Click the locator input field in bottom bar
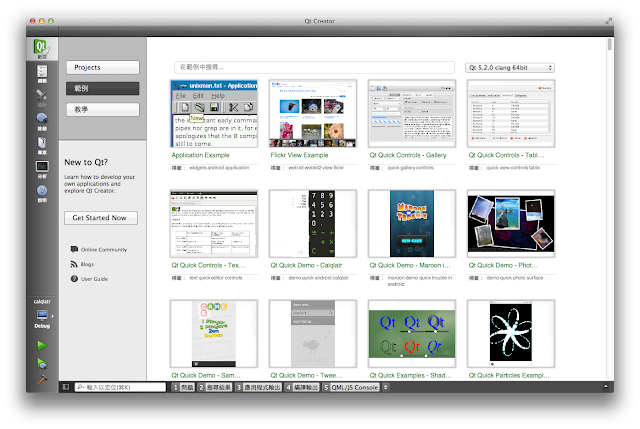 (x=120, y=387)
